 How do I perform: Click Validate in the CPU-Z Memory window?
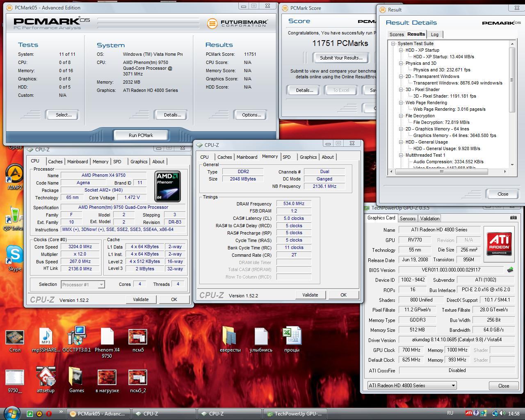pyautogui.click(x=310, y=295)
